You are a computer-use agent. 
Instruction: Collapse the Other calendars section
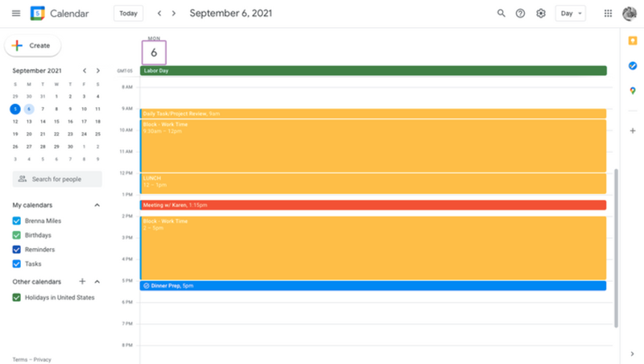click(x=97, y=281)
